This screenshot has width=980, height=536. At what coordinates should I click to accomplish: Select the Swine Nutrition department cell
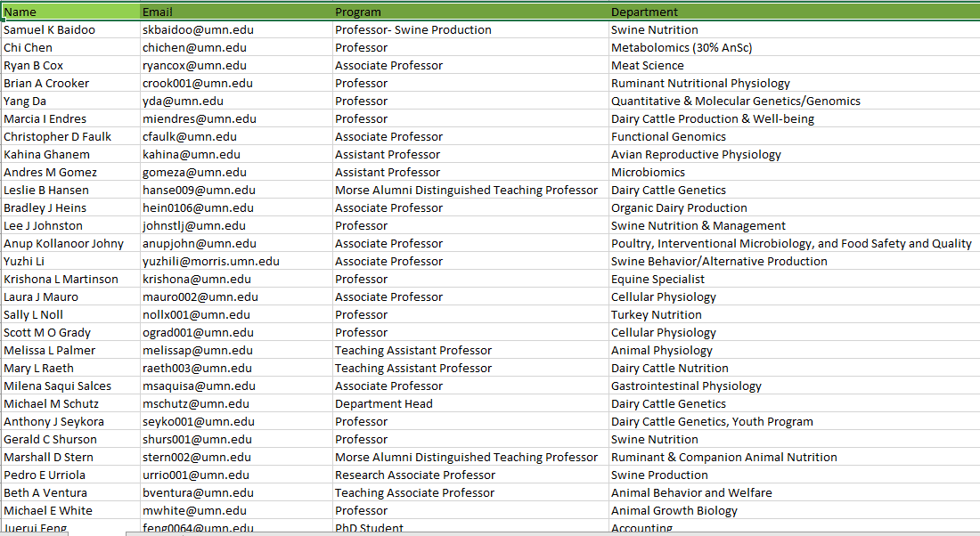pos(657,29)
